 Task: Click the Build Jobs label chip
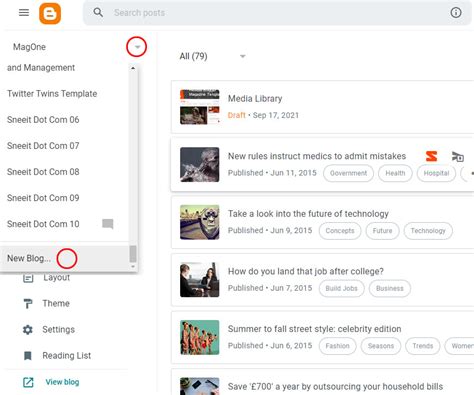342,289
